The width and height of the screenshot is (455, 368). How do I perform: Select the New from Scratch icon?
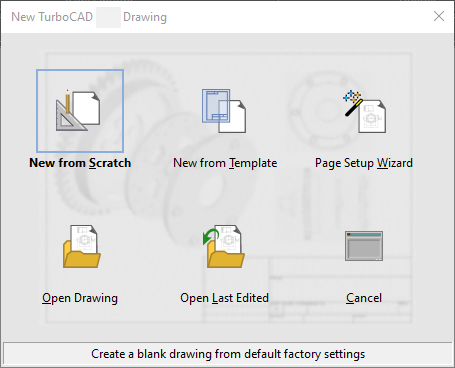80,111
